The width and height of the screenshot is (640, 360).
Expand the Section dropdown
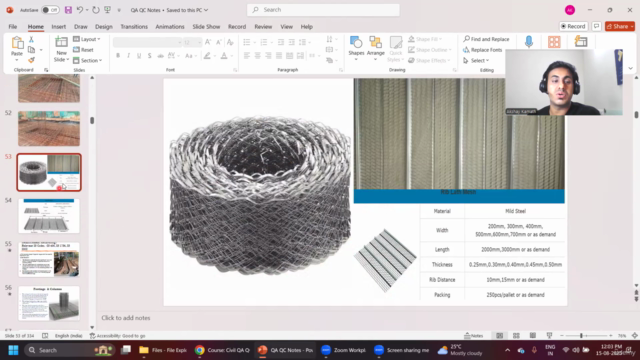pos(88,60)
